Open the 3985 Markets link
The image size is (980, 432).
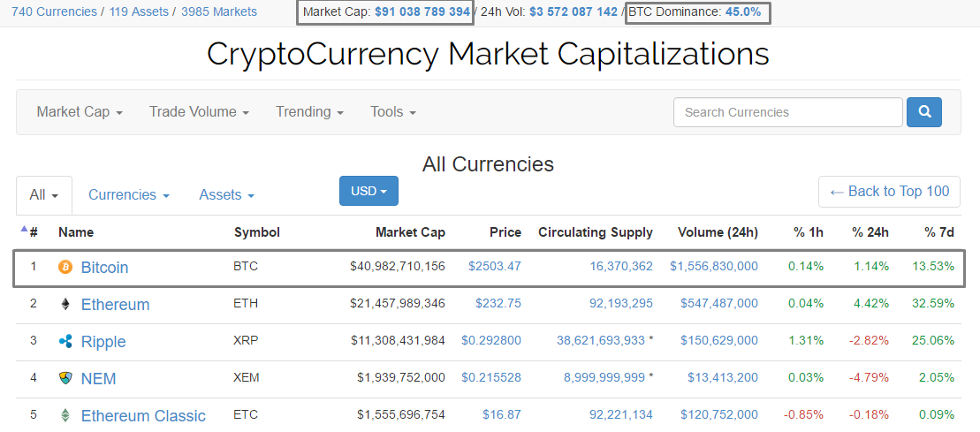click(x=219, y=11)
